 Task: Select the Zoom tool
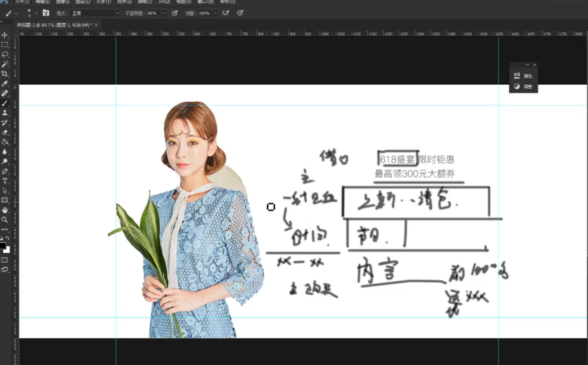[5, 220]
